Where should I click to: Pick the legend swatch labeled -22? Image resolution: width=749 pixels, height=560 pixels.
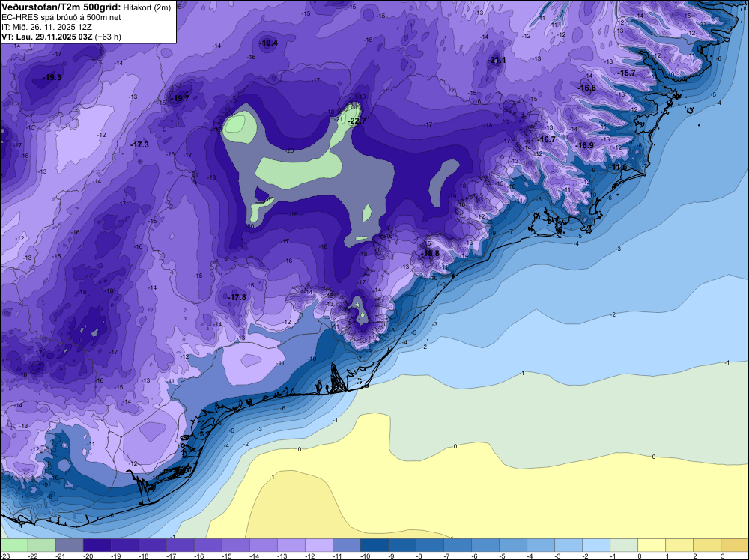click(x=41, y=545)
